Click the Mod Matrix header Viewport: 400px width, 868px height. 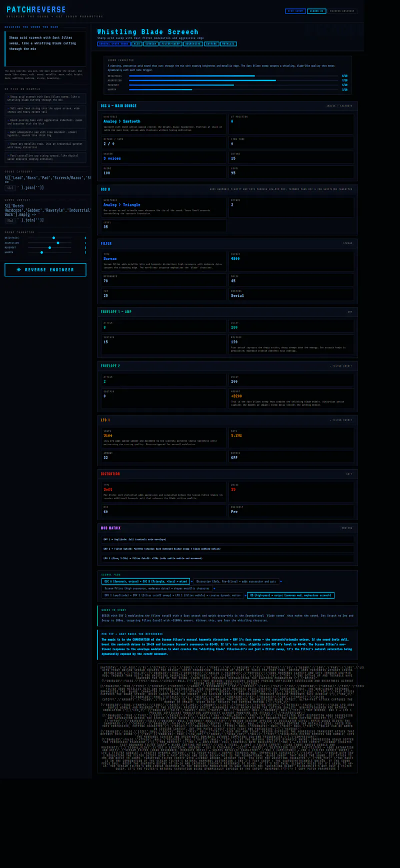pyautogui.click(x=227, y=528)
